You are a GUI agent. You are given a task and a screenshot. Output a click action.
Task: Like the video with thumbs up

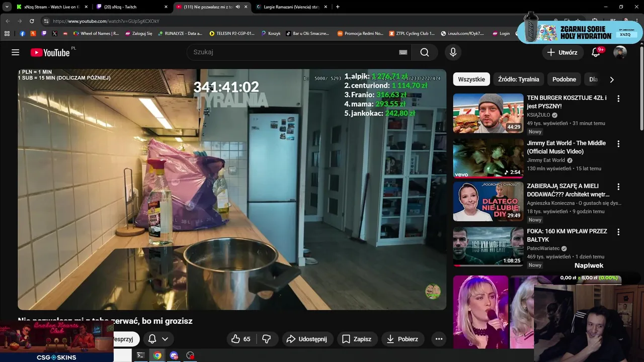(240, 339)
